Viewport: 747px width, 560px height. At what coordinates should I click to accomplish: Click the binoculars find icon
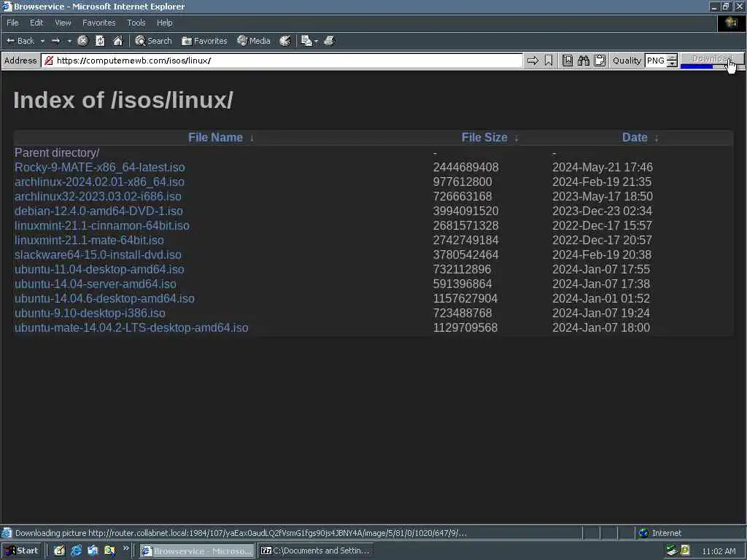point(584,61)
